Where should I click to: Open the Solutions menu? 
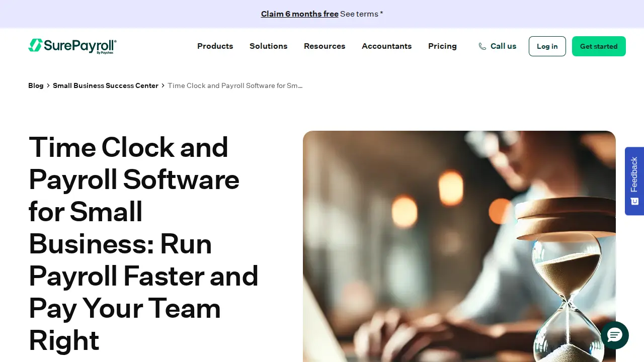click(269, 46)
